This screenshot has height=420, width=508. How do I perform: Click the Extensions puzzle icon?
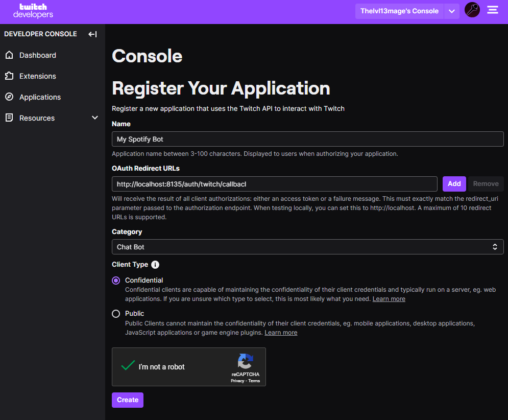[9, 76]
